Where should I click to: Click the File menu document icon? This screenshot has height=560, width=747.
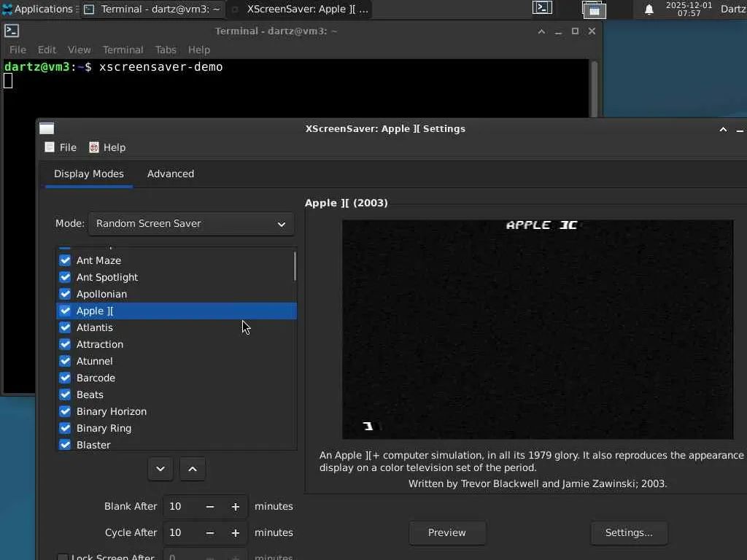pos(50,147)
